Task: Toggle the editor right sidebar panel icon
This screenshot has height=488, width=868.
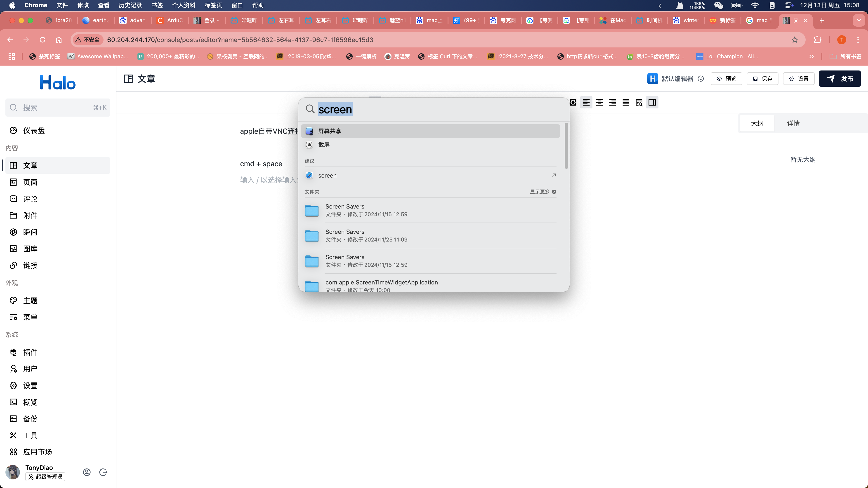Action: (x=652, y=102)
